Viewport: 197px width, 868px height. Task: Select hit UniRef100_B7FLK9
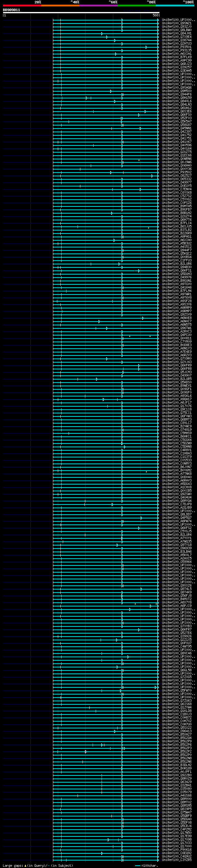tap(177, 57)
